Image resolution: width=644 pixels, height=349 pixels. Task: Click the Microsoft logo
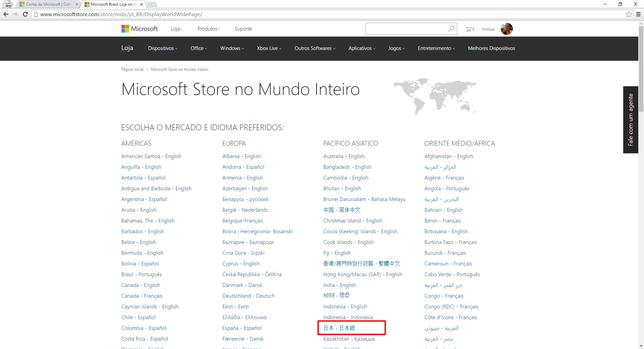point(140,29)
